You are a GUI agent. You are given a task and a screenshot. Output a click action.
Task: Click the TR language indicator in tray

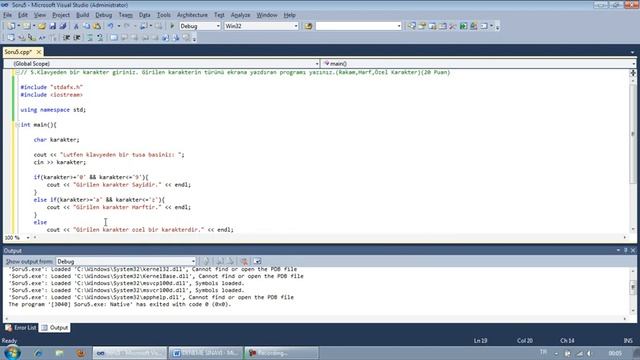point(543,352)
